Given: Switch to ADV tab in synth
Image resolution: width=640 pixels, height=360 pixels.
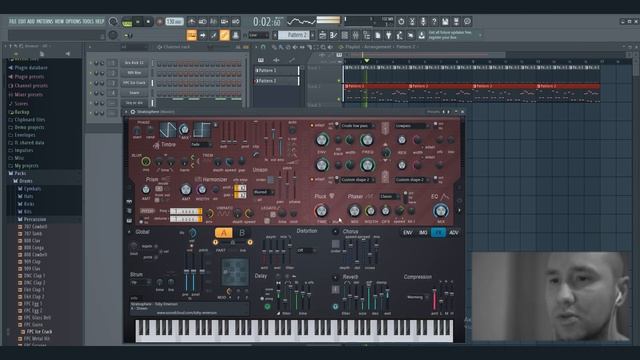Looking at the screenshot, I should coord(453,233).
